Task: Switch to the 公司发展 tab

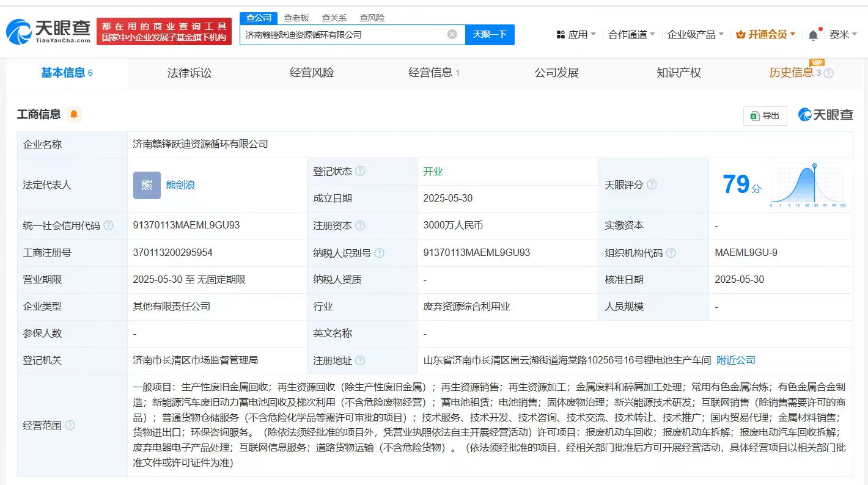Action: coord(556,73)
